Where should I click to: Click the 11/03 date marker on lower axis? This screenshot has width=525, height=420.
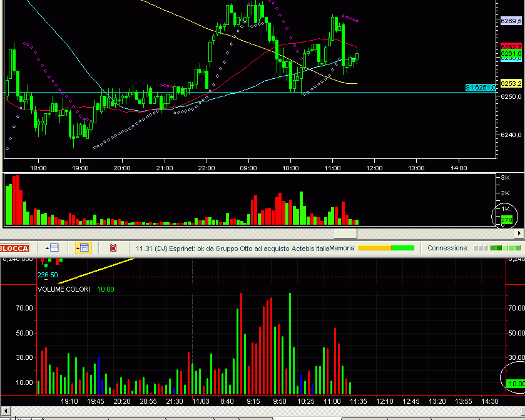click(x=200, y=401)
